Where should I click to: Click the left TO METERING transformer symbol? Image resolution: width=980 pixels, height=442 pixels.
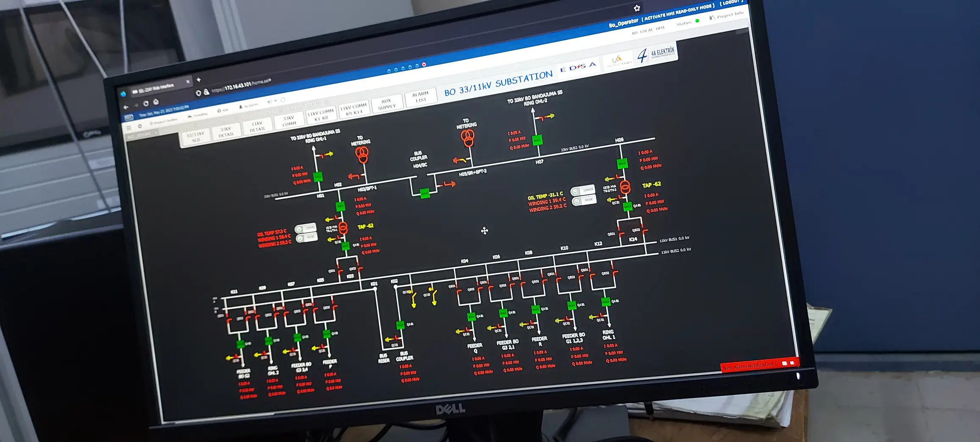[362, 155]
